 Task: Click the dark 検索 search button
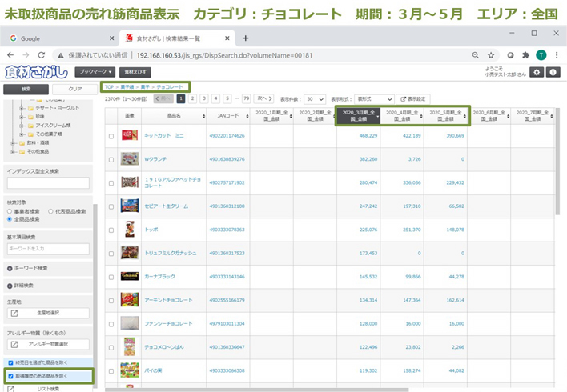26,89
